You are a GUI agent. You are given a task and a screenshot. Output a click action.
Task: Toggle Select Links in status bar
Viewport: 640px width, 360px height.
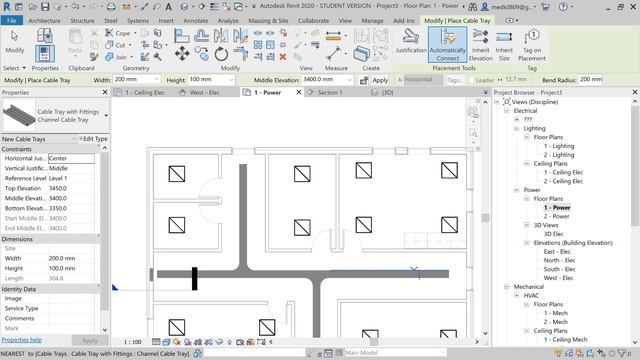559,353
